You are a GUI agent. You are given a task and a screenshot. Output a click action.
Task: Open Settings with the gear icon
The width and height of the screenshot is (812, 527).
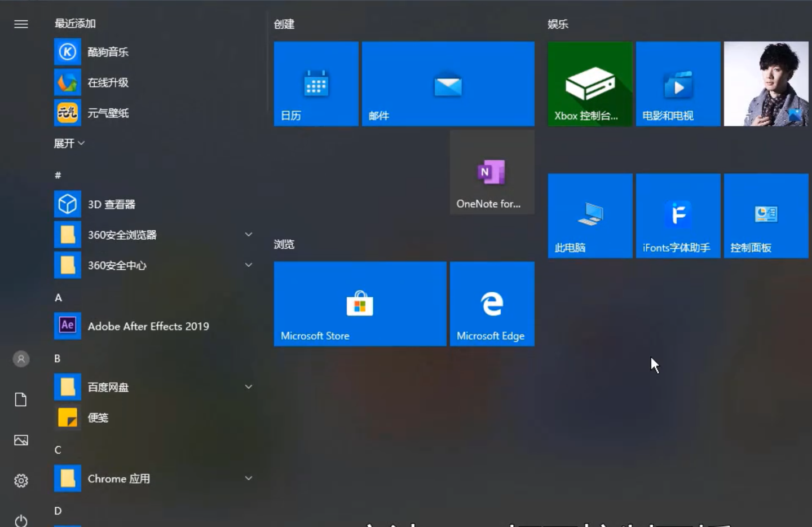click(21, 480)
